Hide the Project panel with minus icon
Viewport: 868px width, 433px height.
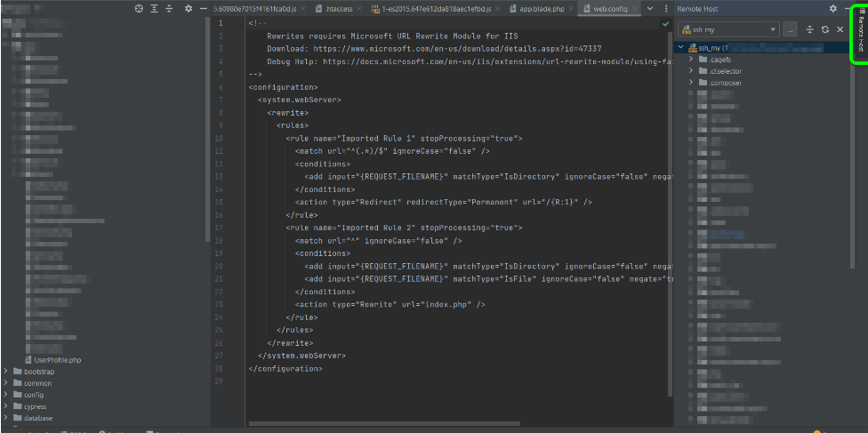(203, 9)
